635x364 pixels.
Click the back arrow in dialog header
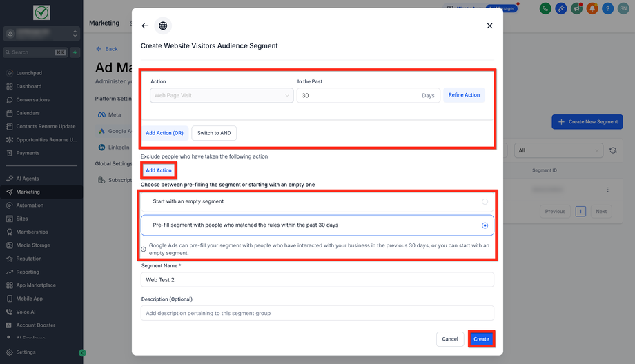pyautogui.click(x=145, y=26)
